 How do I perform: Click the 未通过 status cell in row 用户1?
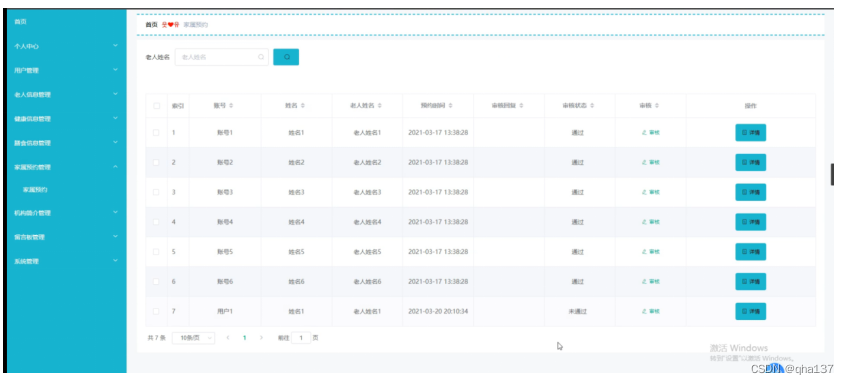click(578, 311)
